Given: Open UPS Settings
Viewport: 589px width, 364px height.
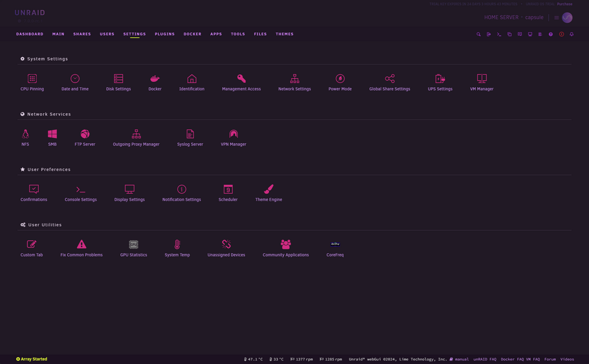Looking at the screenshot, I should (x=440, y=82).
